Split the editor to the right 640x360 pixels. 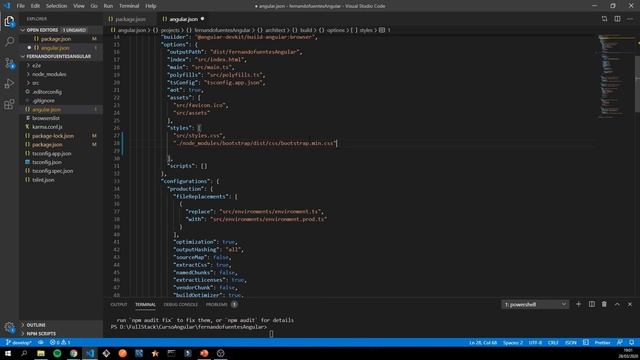[617, 19]
